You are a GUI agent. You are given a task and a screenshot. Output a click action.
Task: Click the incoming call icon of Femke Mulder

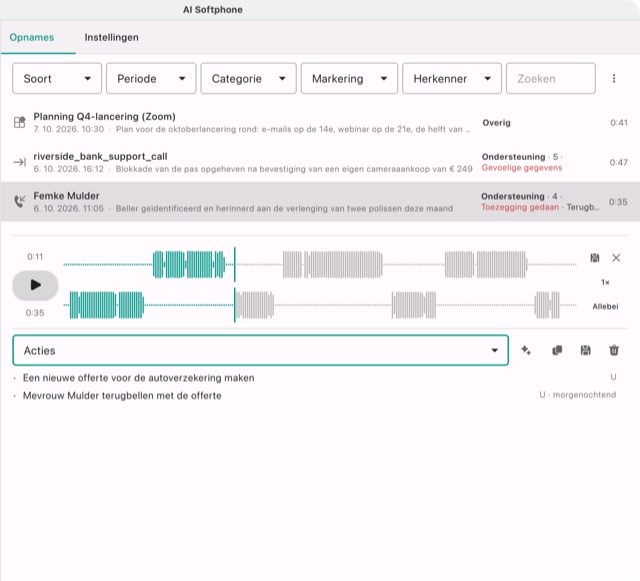pyautogui.click(x=20, y=201)
